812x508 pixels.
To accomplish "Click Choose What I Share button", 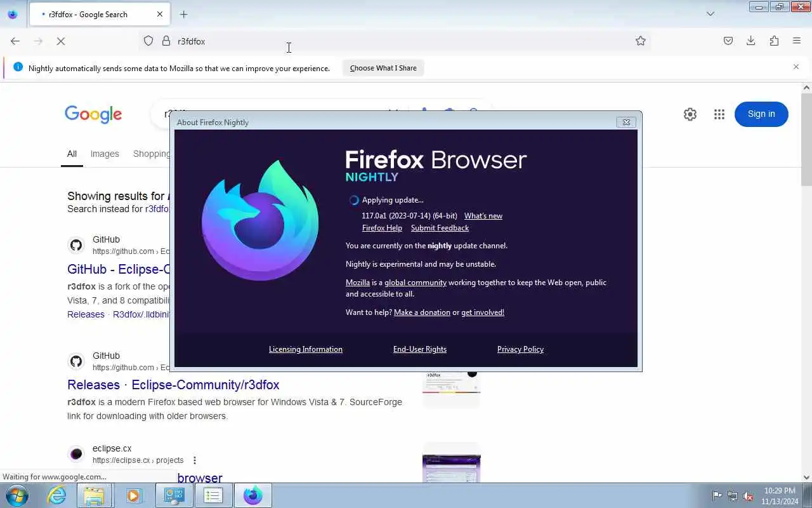I will coord(383,68).
